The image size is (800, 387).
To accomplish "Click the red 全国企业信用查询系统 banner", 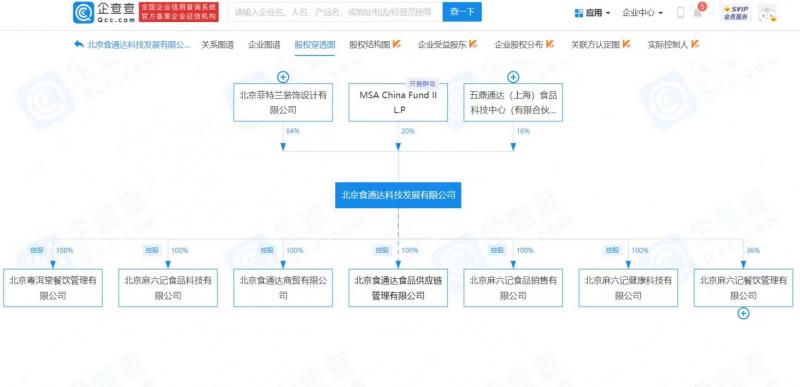I will (x=179, y=12).
